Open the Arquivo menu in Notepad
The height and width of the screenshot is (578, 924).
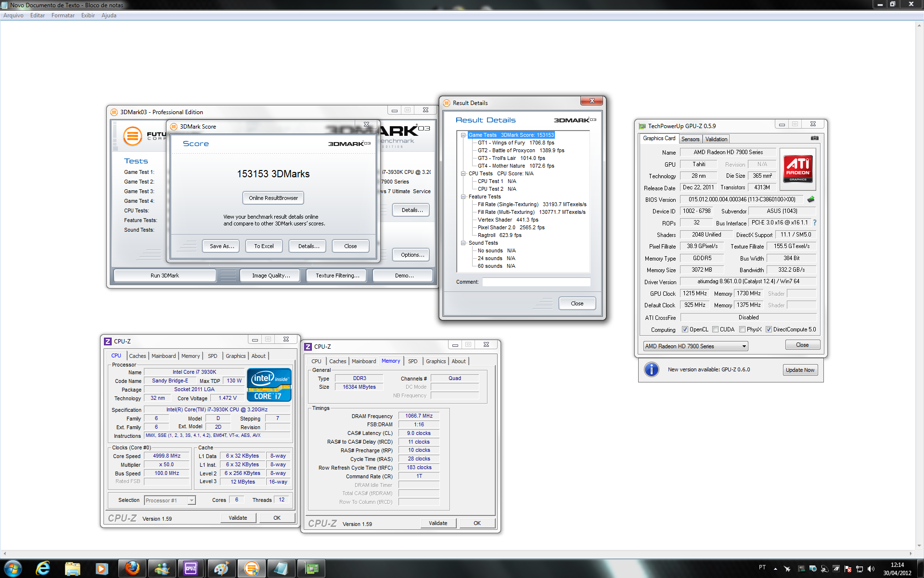[13, 15]
